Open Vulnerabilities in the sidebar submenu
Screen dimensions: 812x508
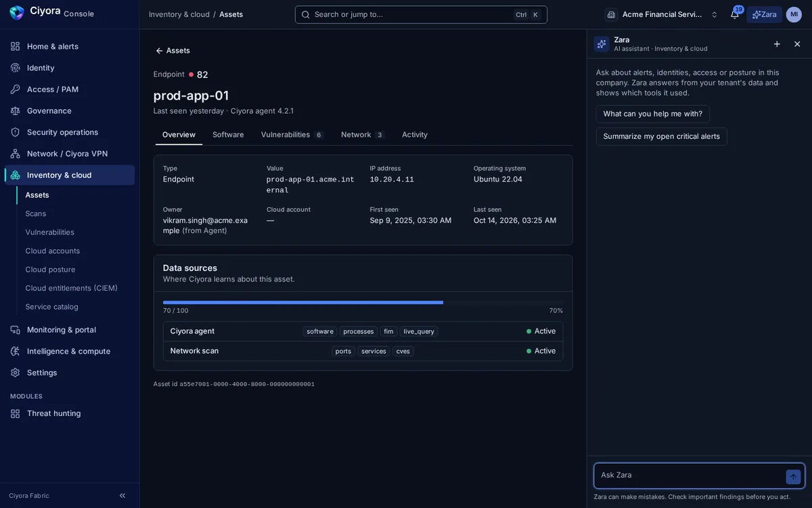tap(76, 232)
